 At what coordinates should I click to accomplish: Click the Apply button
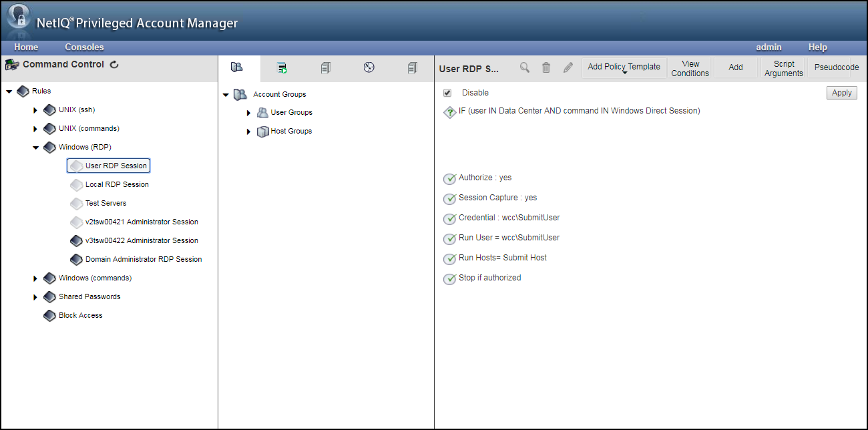pos(841,93)
